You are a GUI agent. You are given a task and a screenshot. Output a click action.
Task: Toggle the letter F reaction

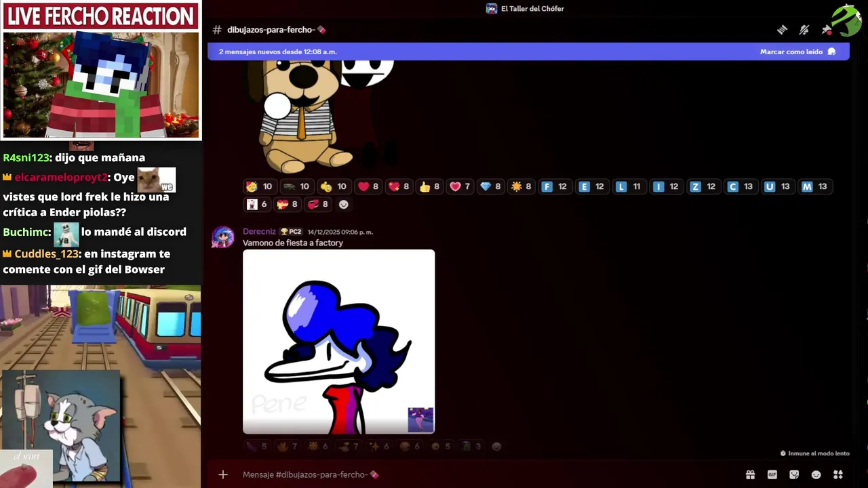tap(554, 186)
